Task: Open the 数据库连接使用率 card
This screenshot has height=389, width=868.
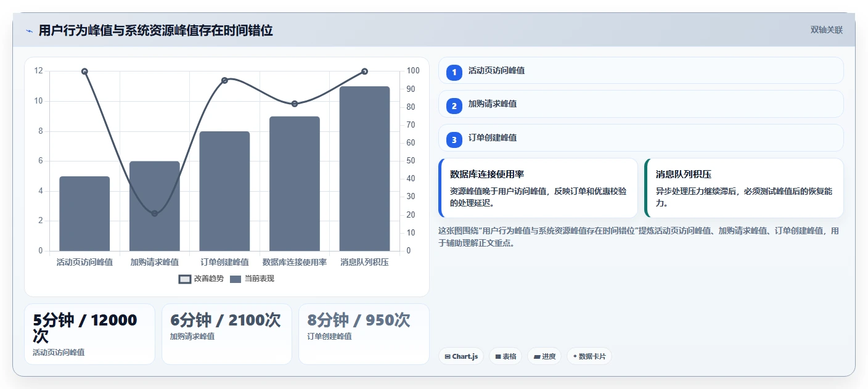Action: (x=538, y=188)
